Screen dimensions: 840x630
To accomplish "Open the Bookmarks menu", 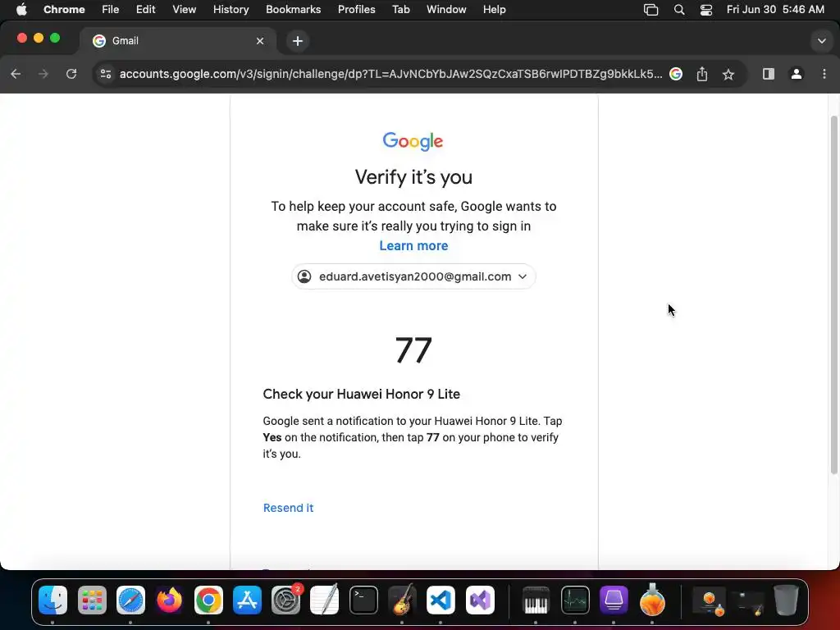I will coord(293,10).
